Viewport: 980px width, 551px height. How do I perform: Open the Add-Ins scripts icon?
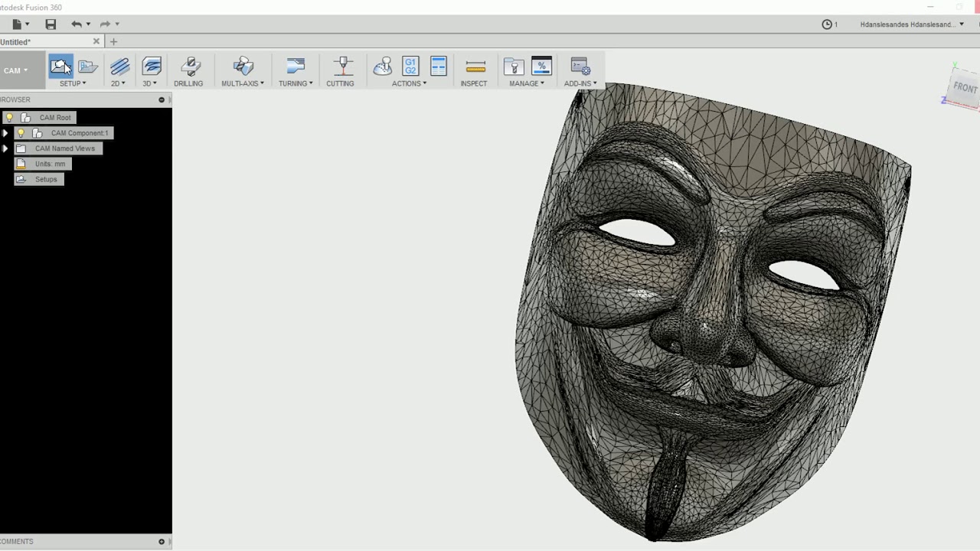click(x=580, y=67)
